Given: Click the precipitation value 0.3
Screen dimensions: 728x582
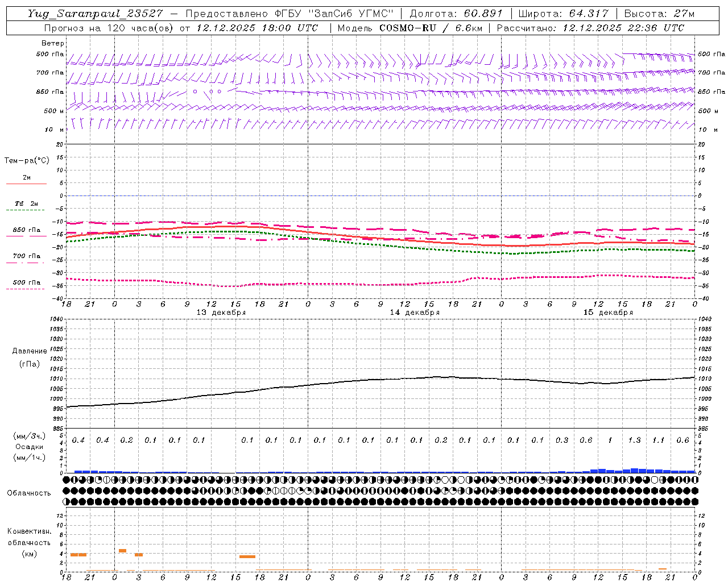Looking at the screenshot, I should coord(562,440).
